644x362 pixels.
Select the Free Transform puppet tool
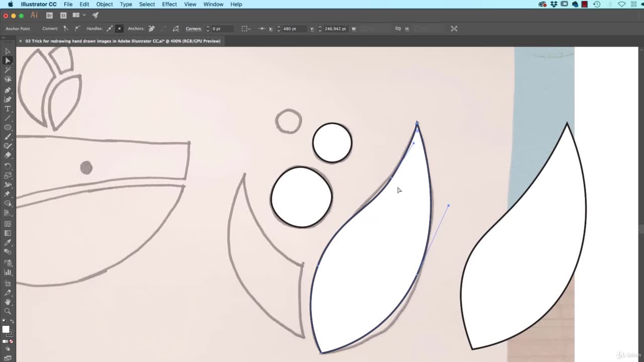(8, 194)
